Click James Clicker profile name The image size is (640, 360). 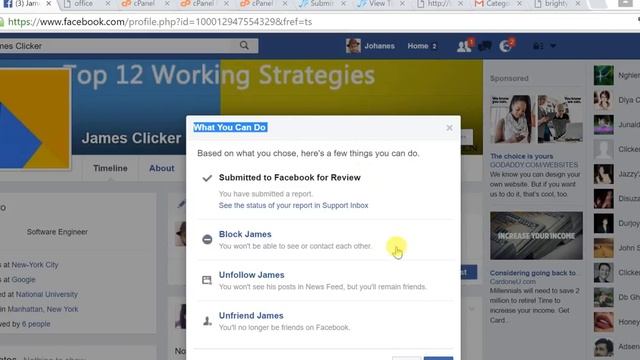tap(131, 138)
